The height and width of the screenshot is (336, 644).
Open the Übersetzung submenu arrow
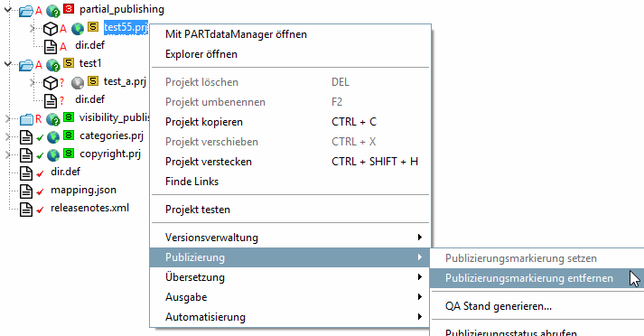tap(419, 277)
